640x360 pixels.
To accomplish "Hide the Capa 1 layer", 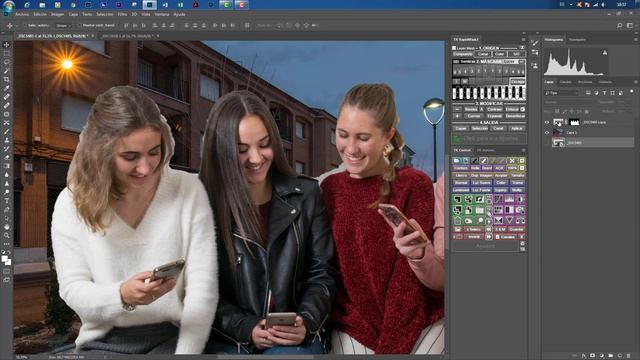I will coord(547,132).
